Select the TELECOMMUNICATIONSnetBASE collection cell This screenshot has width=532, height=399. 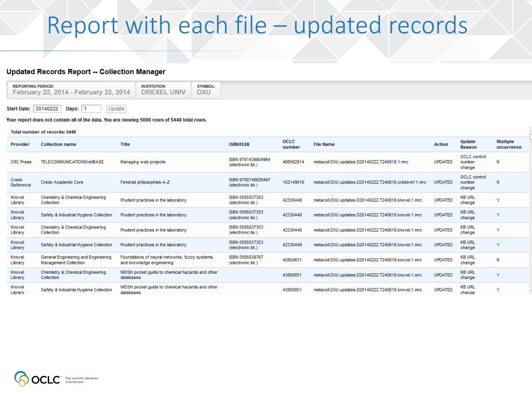click(72, 162)
